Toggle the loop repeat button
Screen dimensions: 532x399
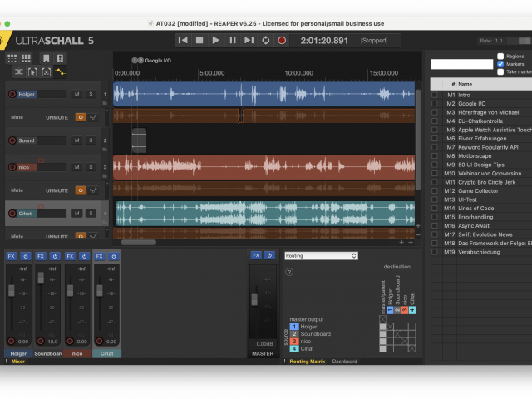tap(266, 41)
